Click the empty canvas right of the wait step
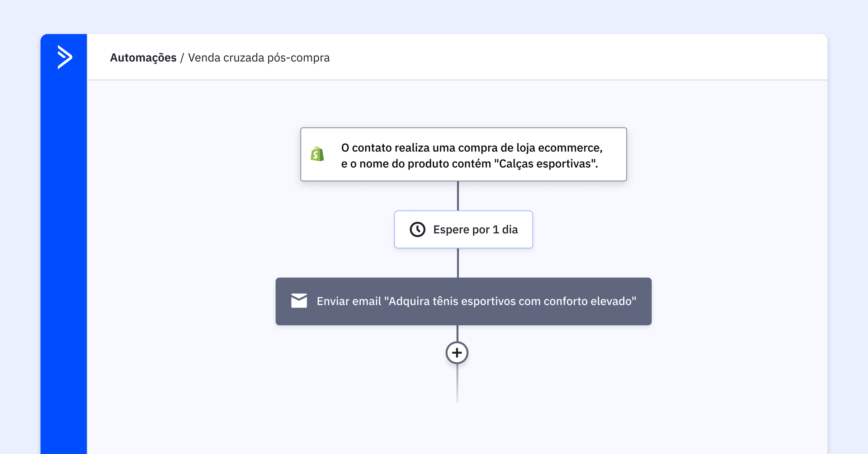The width and height of the screenshot is (868, 454). 678,229
